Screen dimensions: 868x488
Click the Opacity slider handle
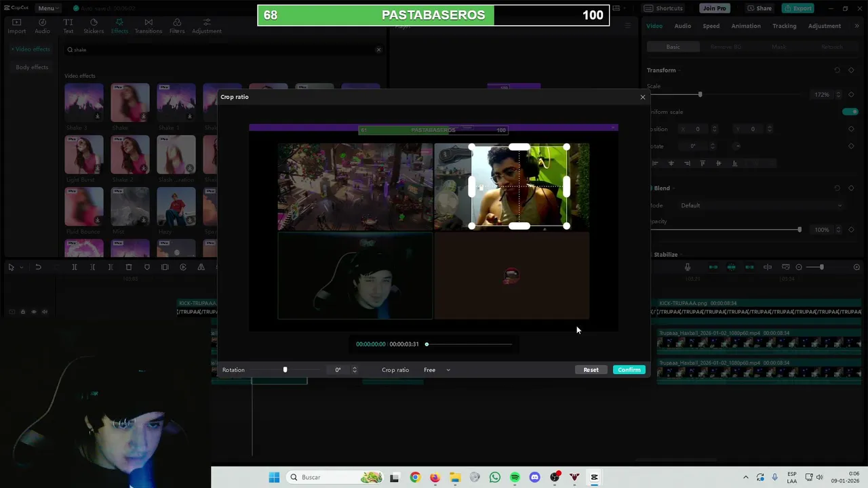coord(800,230)
